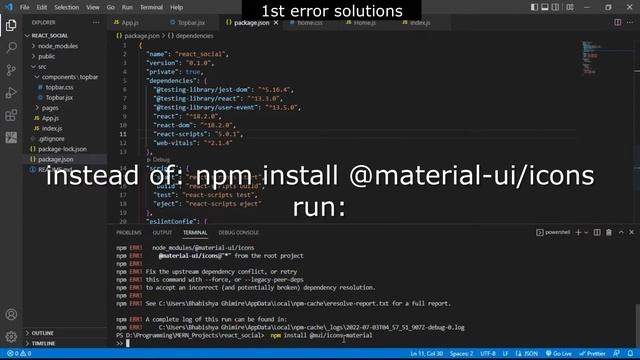The height and width of the screenshot is (360, 640).
Task: Select the powershell terminal label
Action: click(x=553, y=232)
